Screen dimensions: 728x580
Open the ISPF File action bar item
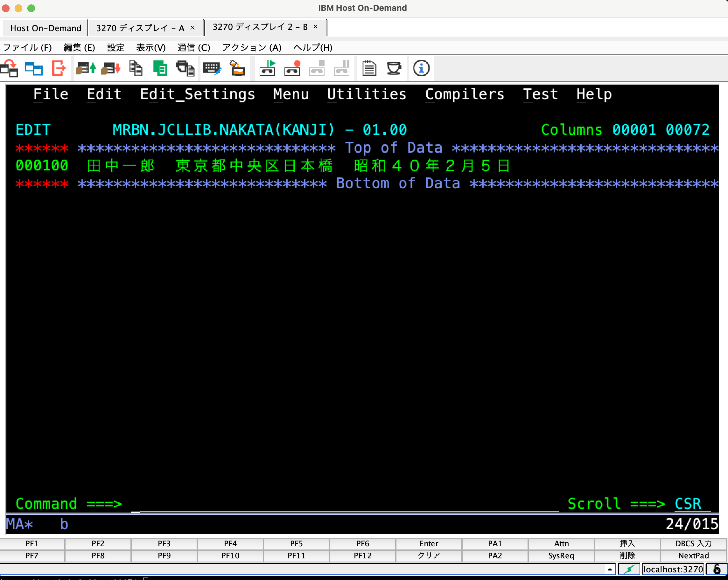(51, 94)
